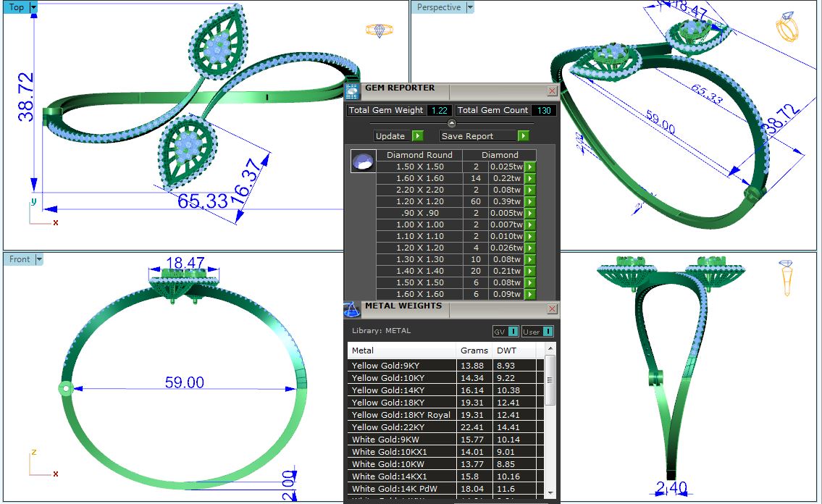Click the Metal Weights scale icon
The image size is (822, 504).
352,309
